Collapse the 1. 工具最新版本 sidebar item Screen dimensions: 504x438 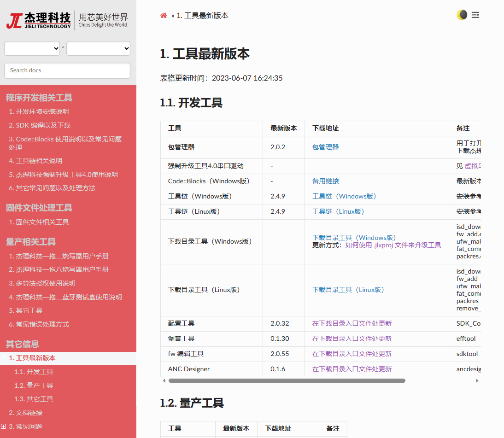4,358
